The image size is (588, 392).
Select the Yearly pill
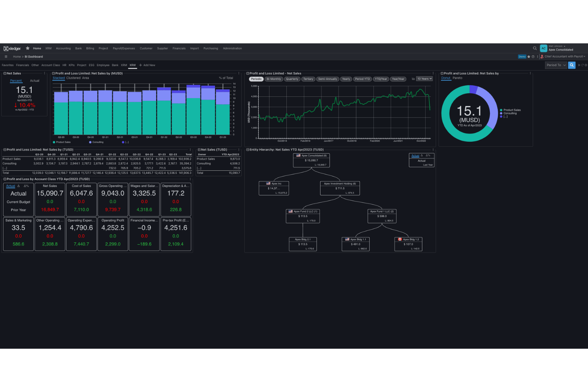click(x=346, y=79)
